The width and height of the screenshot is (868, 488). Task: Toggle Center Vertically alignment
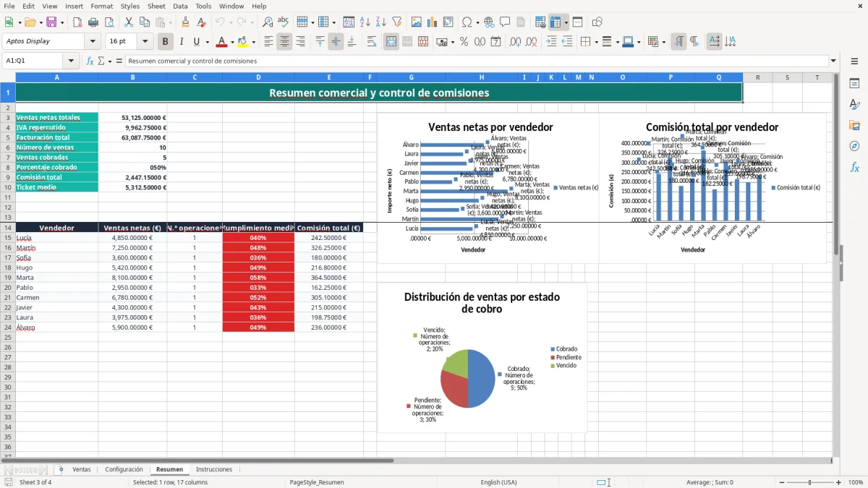[x=336, y=42]
